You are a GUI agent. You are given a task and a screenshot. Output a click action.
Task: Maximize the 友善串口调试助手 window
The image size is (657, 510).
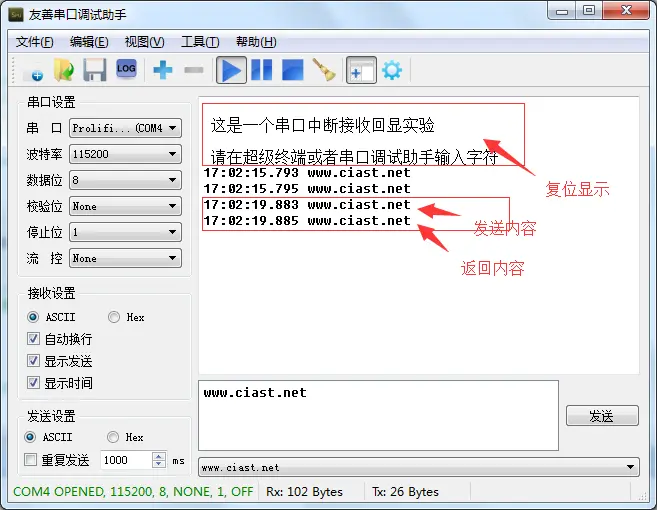click(589, 10)
